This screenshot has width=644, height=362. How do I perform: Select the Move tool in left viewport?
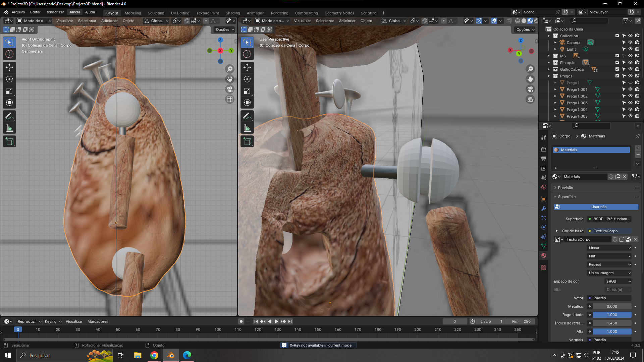9,67
